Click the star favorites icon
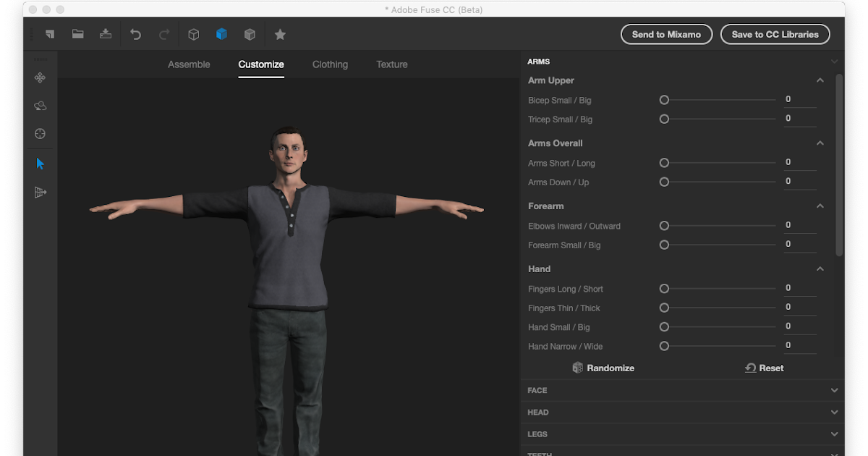868x456 pixels. [280, 34]
